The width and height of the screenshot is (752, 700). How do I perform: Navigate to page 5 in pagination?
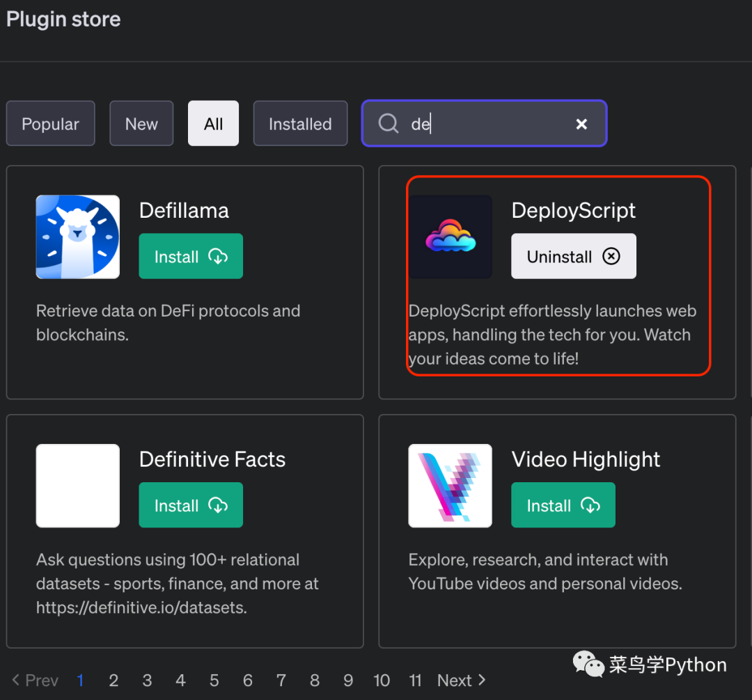coord(214,681)
